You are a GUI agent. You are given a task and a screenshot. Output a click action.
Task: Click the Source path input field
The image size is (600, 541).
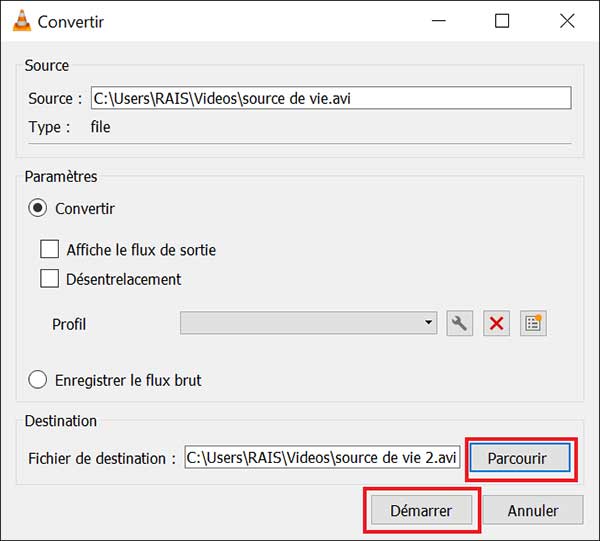tap(331, 98)
